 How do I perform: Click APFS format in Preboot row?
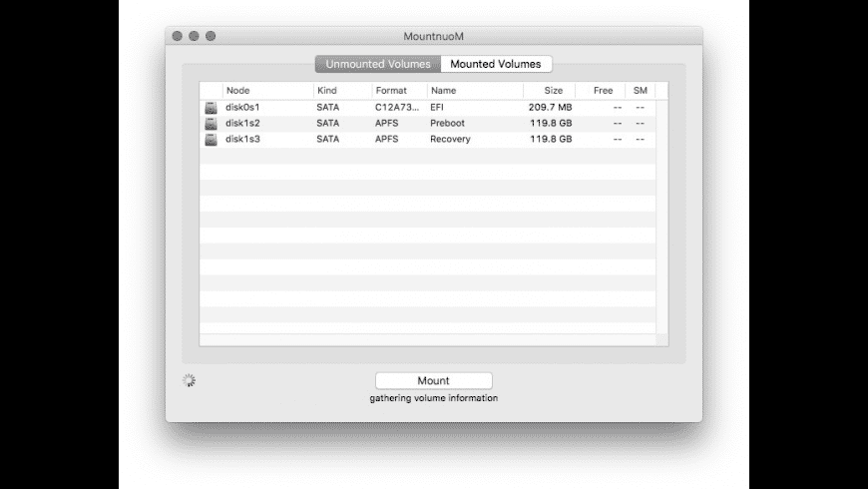(386, 123)
